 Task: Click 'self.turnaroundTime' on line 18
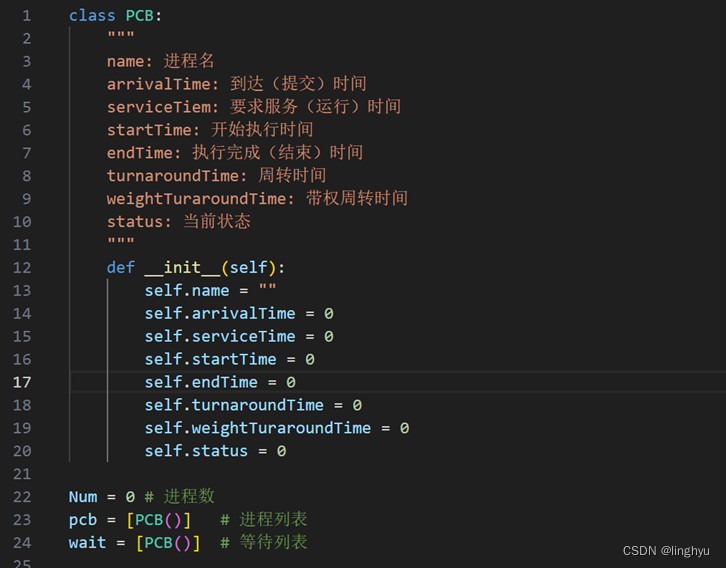234,406
